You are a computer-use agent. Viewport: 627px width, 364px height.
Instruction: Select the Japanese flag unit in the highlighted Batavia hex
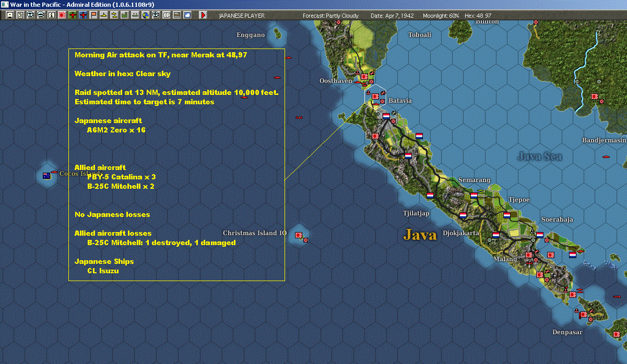tap(375, 96)
